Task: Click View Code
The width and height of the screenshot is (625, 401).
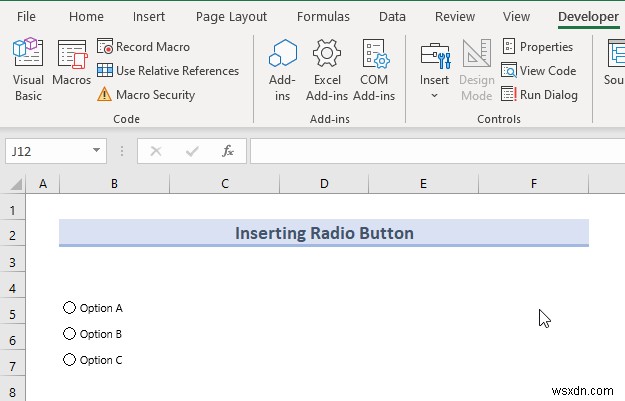Action: 539,71
